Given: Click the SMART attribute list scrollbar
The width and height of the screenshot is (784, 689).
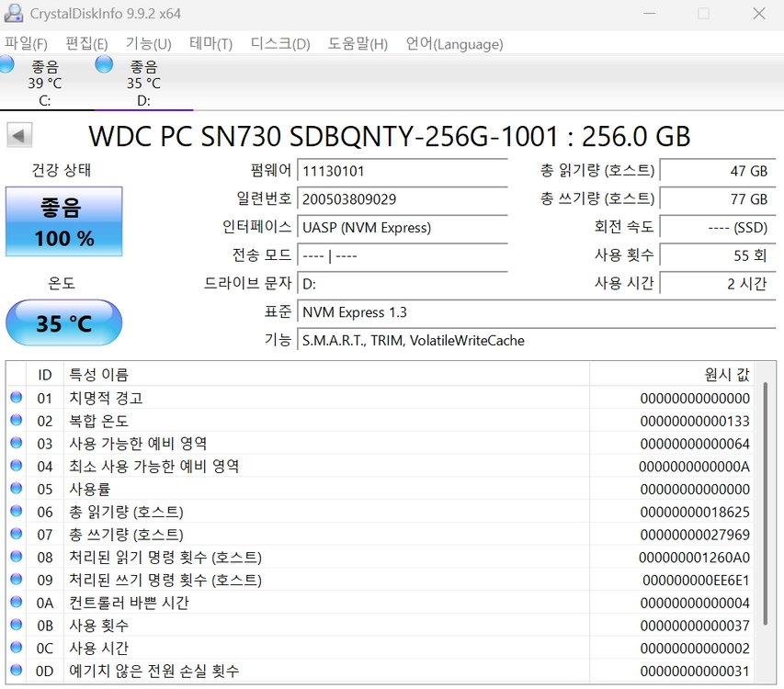Looking at the screenshot, I should 765,503.
